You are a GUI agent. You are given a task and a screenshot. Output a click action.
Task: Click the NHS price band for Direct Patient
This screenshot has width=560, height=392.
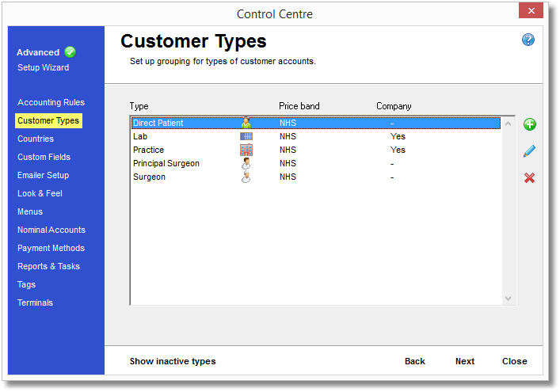click(288, 124)
